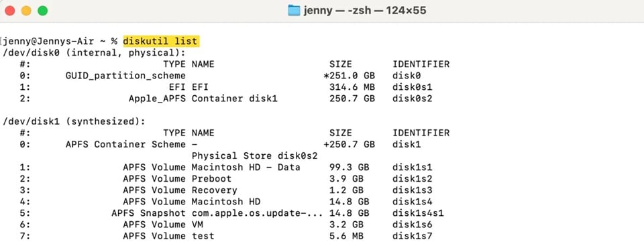
Task: Click the "disk1" identifier in disk1 table
Action: (x=407, y=145)
